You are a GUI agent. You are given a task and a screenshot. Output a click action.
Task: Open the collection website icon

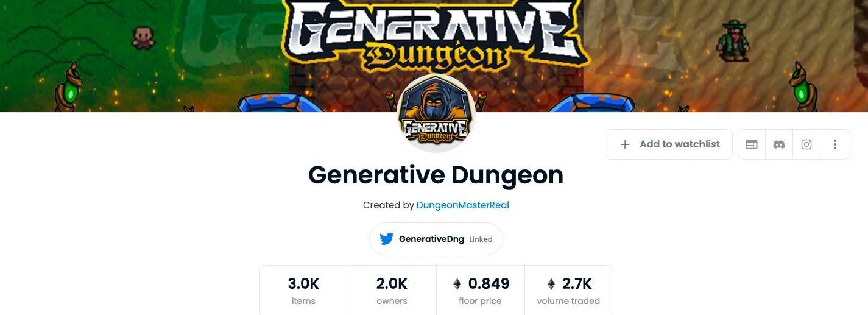click(752, 144)
